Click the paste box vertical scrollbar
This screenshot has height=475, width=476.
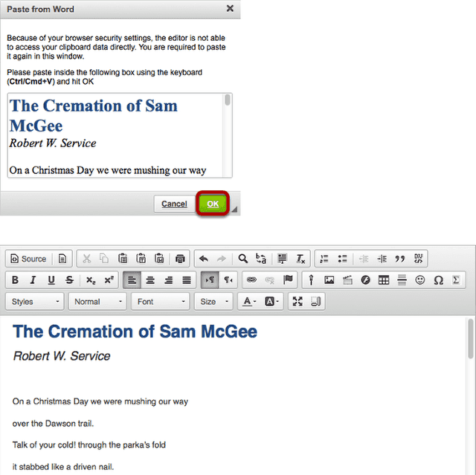coord(227,135)
